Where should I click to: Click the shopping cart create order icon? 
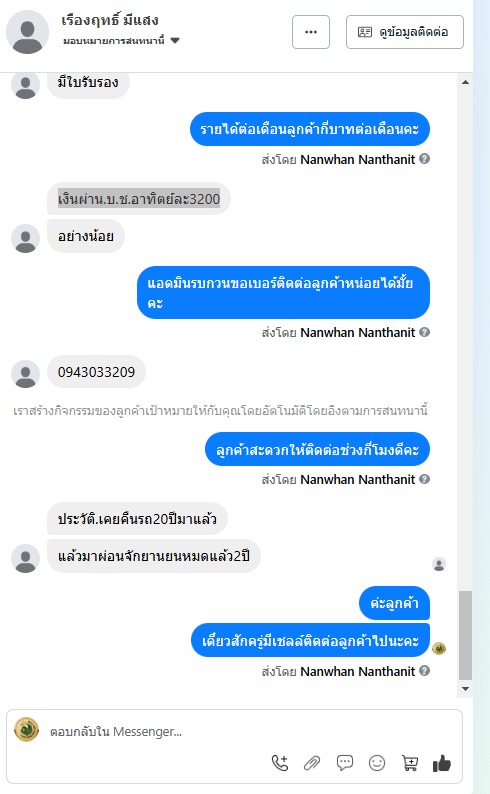click(410, 763)
